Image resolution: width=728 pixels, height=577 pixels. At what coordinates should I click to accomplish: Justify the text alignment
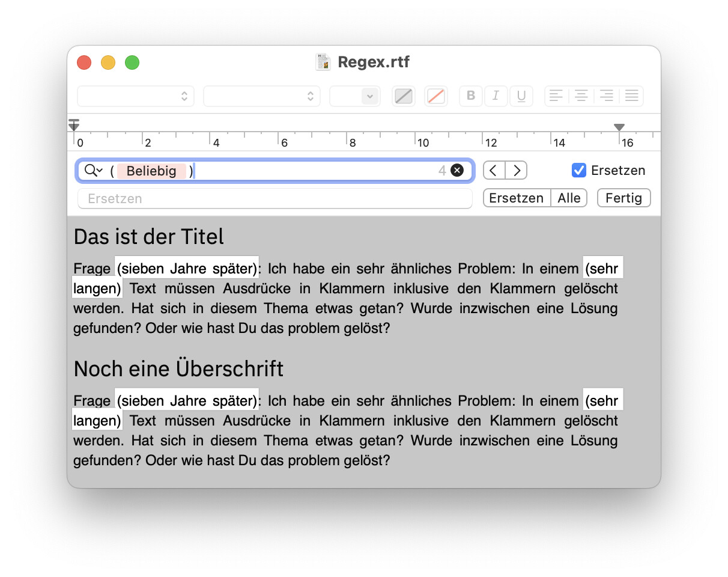coord(631,96)
